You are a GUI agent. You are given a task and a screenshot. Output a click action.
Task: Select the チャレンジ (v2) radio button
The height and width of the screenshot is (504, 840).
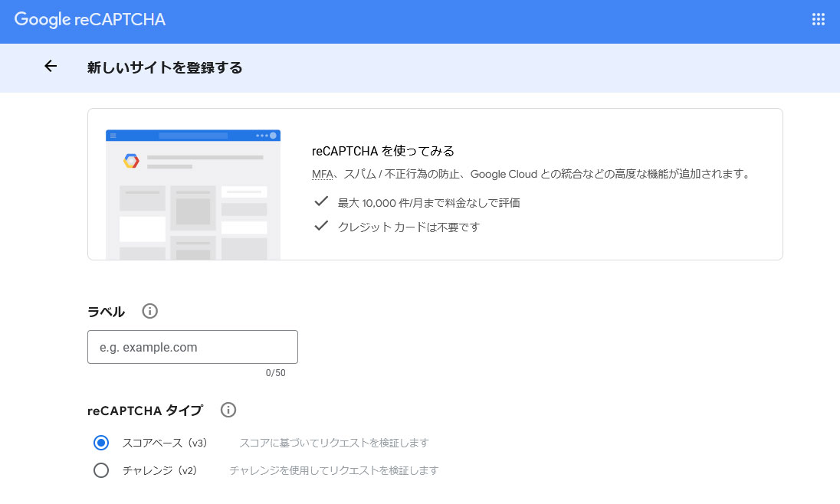coord(100,470)
